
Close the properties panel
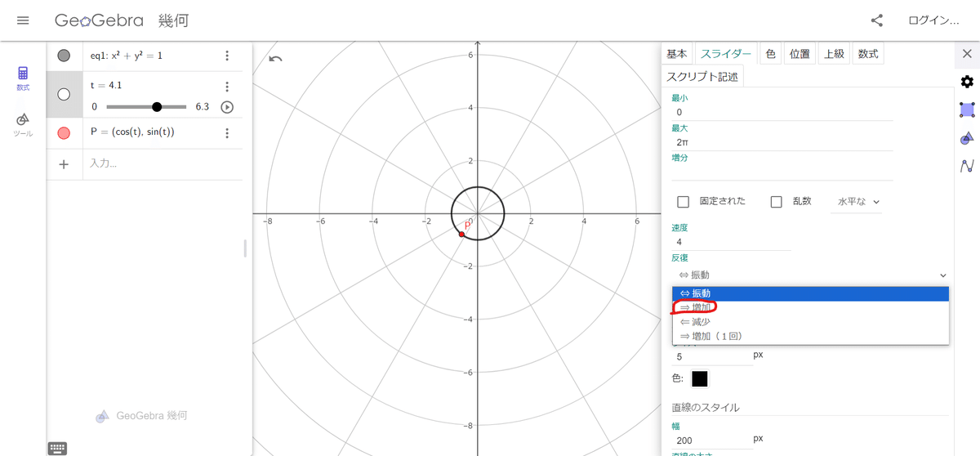click(x=967, y=54)
